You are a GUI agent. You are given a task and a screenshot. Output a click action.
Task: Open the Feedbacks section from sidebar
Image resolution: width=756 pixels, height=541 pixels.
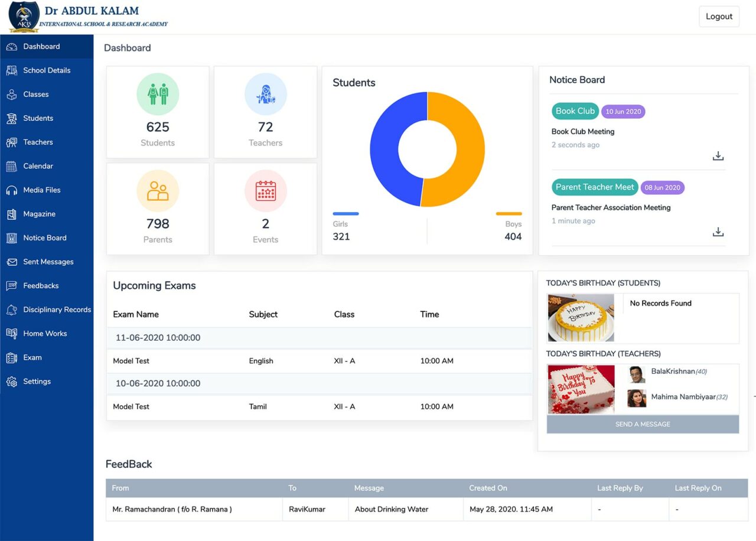(x=41, y=285)
